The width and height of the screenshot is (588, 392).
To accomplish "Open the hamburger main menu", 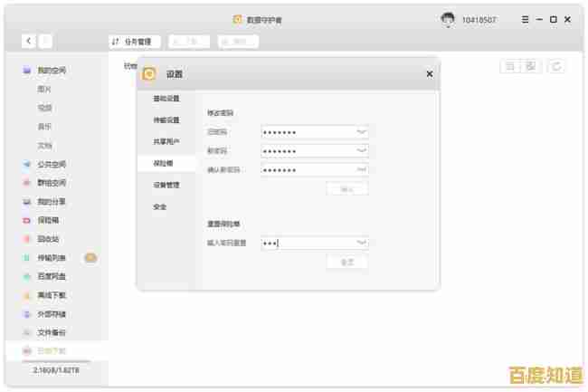I will pos(525,20).
